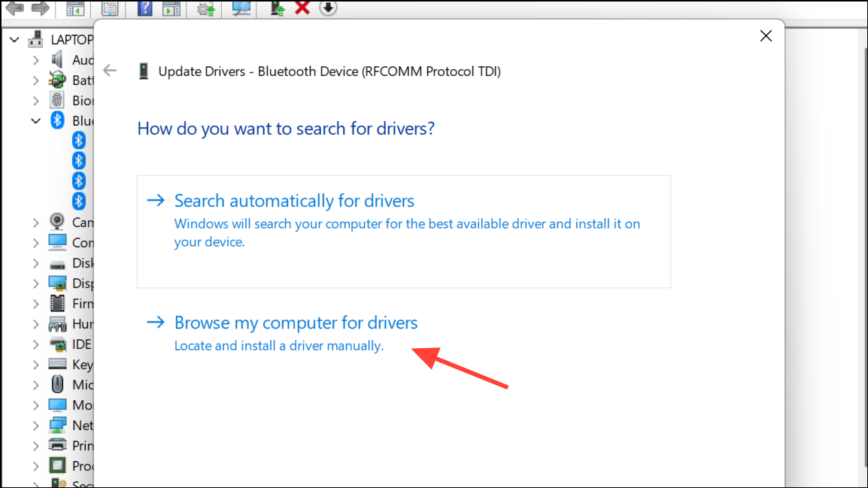The width and height of the screenshot is (868, 488).
Task: Expand the Biometric category chevron
Action: 35,101
